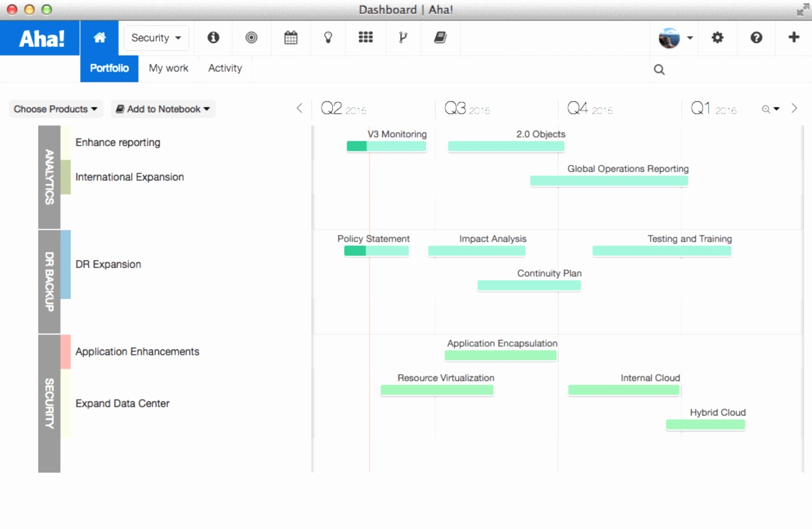Open the Choose Products dropdown
This screenshot has width=812, height=529.
point(56,109)
